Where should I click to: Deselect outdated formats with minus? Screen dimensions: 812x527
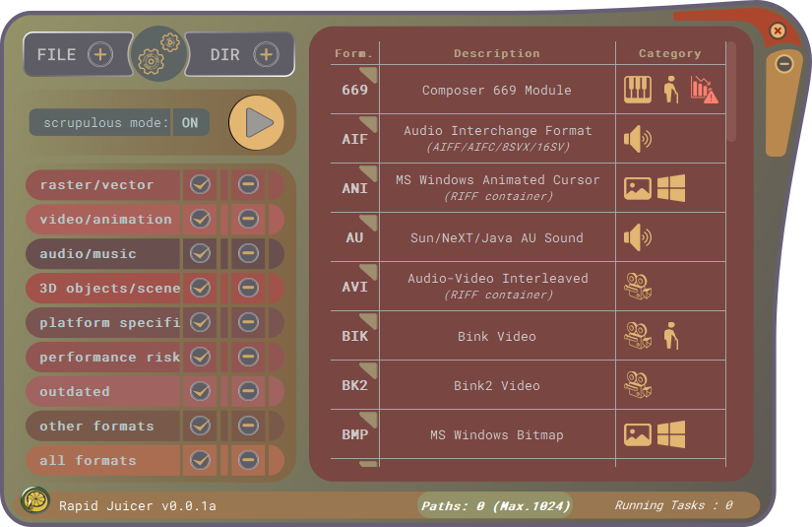(x=248, y=391)
